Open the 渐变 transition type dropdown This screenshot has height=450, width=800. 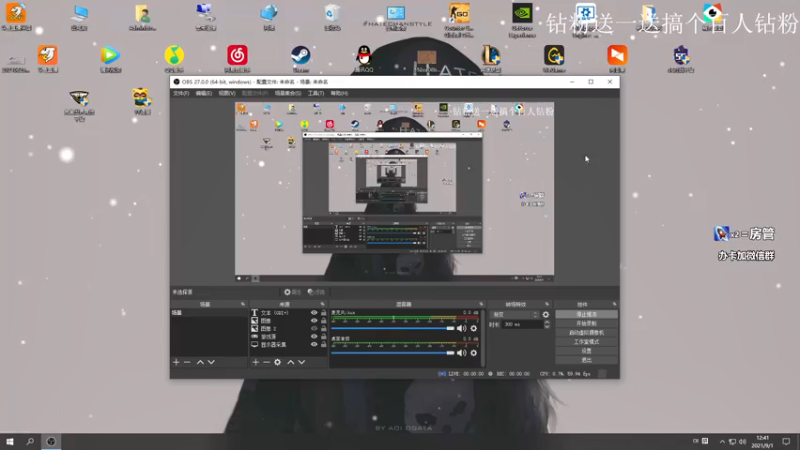(514, 315)
